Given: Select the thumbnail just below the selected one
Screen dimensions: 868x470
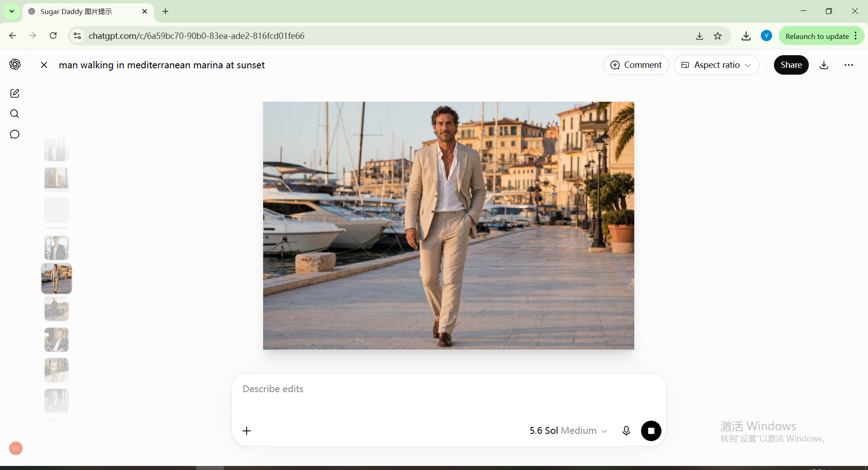Looking at the screenshot, I should coord(57,309).
